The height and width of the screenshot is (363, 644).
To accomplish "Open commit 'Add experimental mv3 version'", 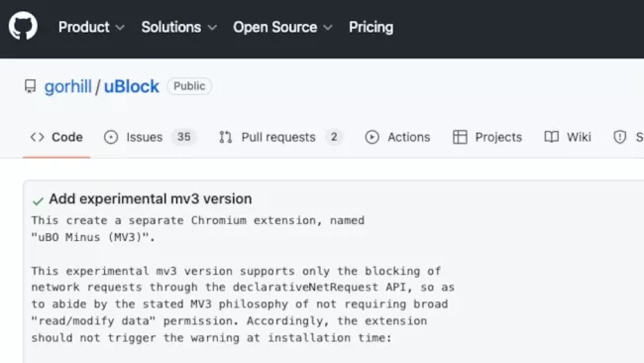I will point(151,199).
